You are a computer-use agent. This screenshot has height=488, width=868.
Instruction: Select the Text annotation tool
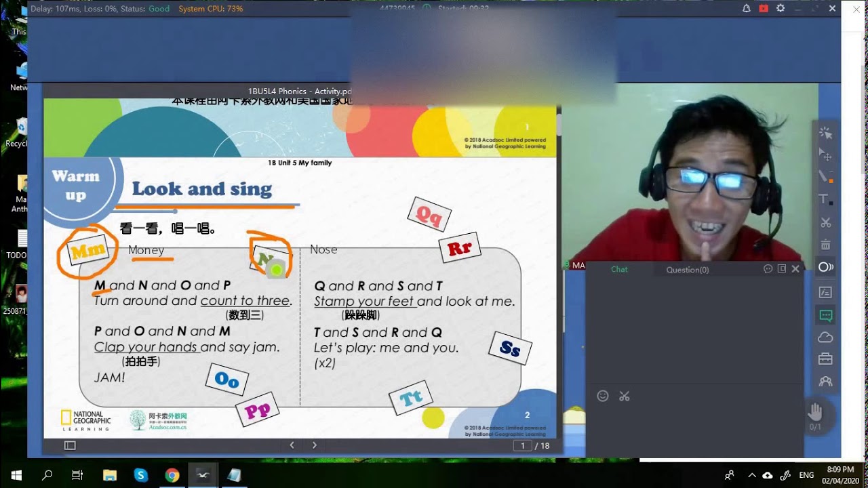[x=825, y=199]
